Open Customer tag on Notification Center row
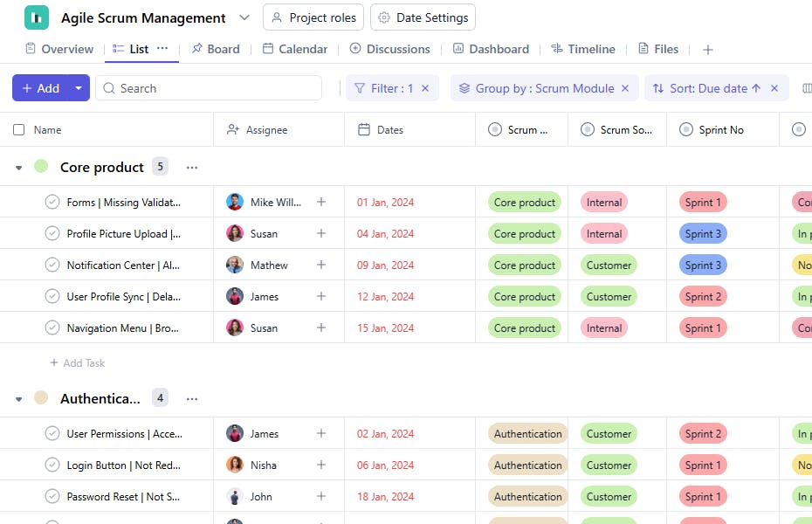The image size is (812, 524). click(609, 265)
